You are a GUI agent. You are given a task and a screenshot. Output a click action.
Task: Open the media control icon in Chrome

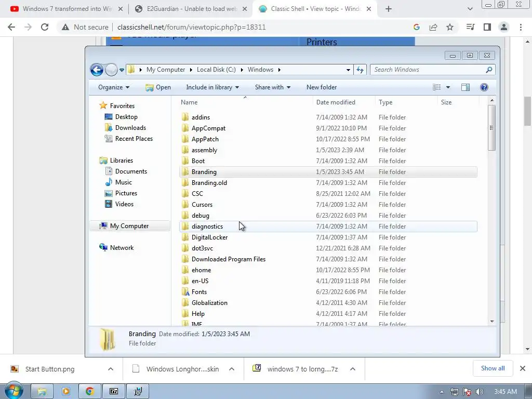[470, 27]
